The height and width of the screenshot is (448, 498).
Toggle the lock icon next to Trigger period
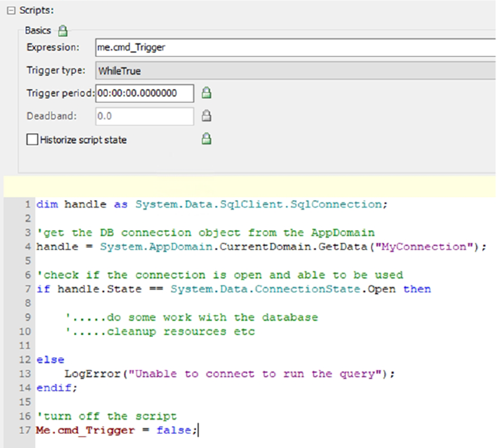pos(207,93)
